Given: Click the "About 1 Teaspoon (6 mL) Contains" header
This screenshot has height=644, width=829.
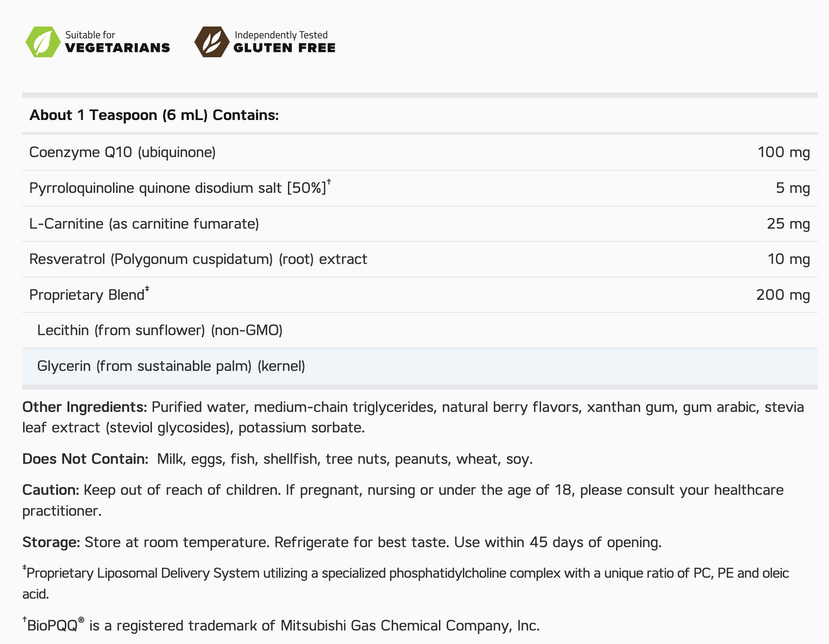Looking at the screenshot, I should tap(154, 115).
